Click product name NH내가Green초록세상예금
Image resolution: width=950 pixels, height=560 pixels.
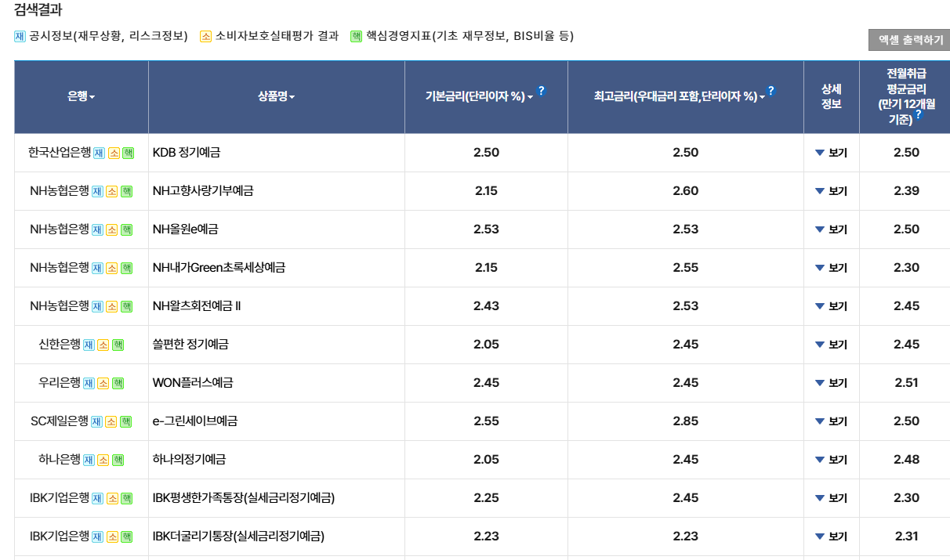point(219,268)
